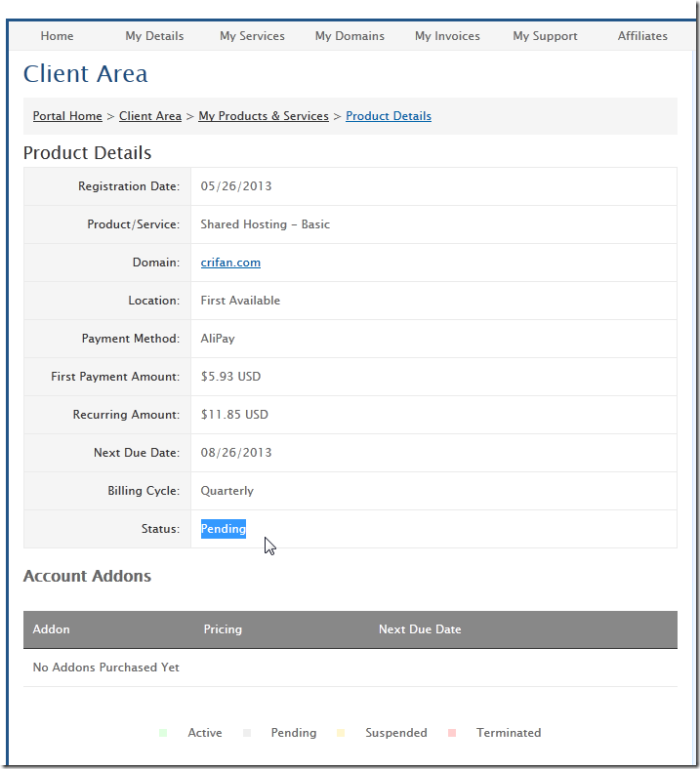Click the Next Due Date column header

click(420, 629)
